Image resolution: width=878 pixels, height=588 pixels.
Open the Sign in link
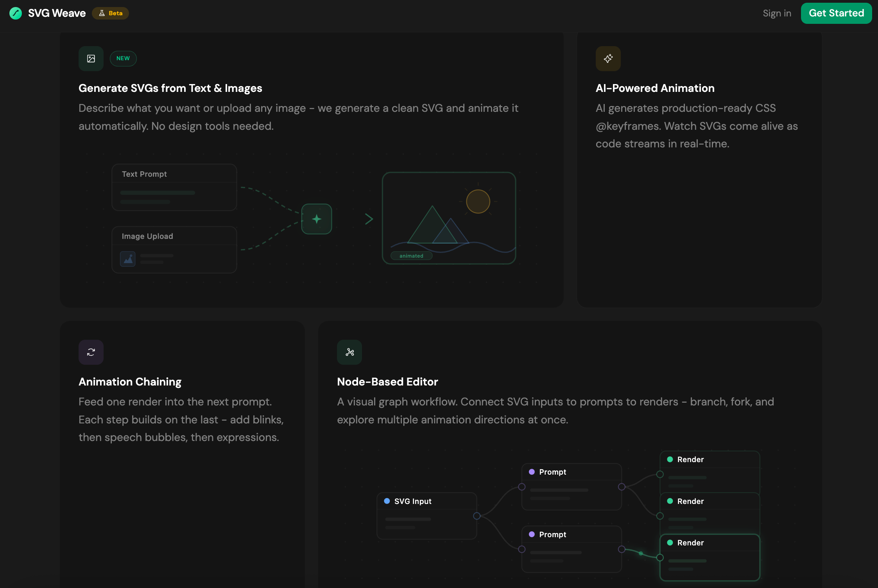(777, 13)
